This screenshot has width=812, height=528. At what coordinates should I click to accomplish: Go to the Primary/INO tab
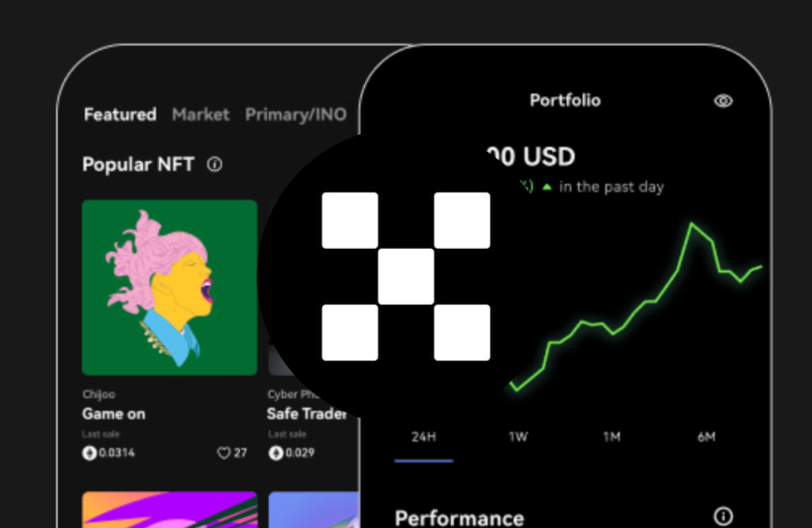coord(296,115)
